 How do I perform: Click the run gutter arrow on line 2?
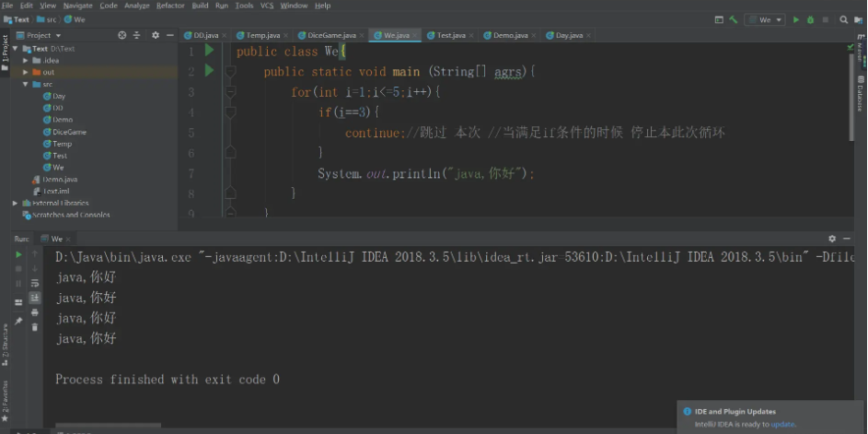(209, 71)
